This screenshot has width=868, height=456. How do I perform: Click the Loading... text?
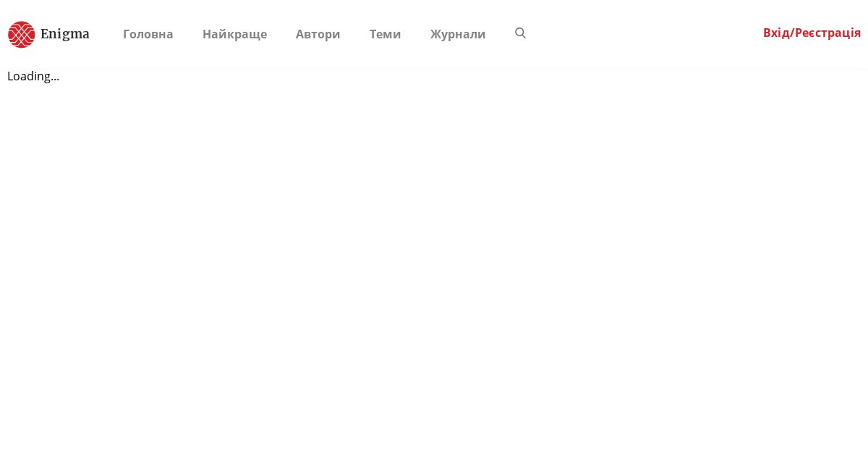33,76
